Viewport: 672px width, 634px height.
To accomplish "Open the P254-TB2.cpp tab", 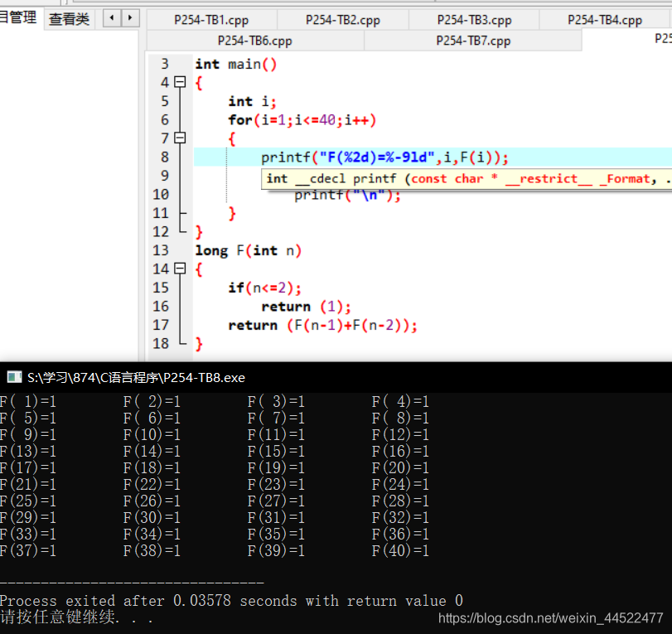I will tap(343, 20).
